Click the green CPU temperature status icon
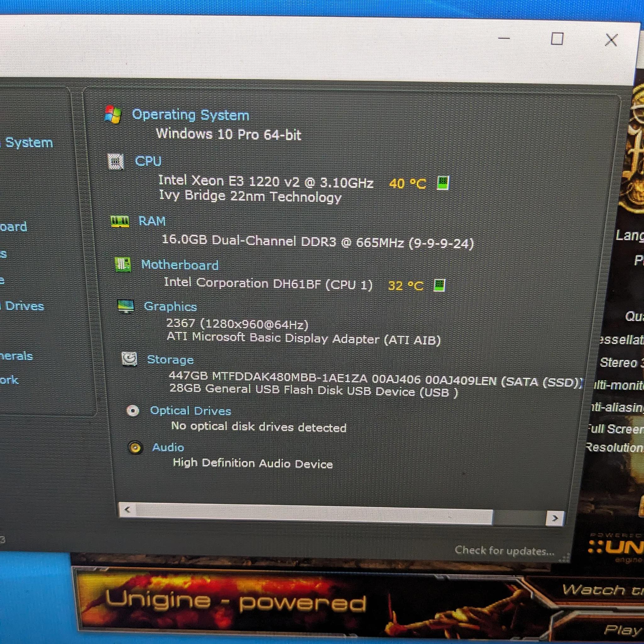This screenshot has width=644, height=644. click(443, 183)
